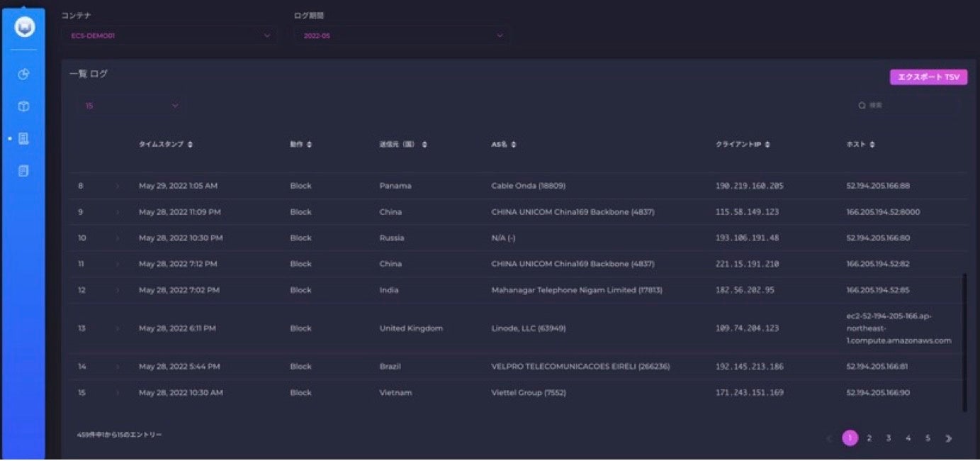Click the Russia country cell
Screen dimensions: 980x461
click(392, 238)
